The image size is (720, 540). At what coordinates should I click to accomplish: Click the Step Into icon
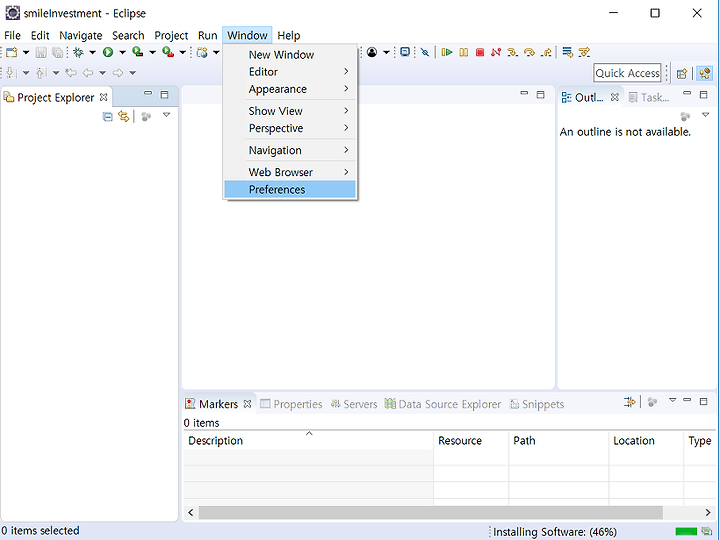(512, 52)
